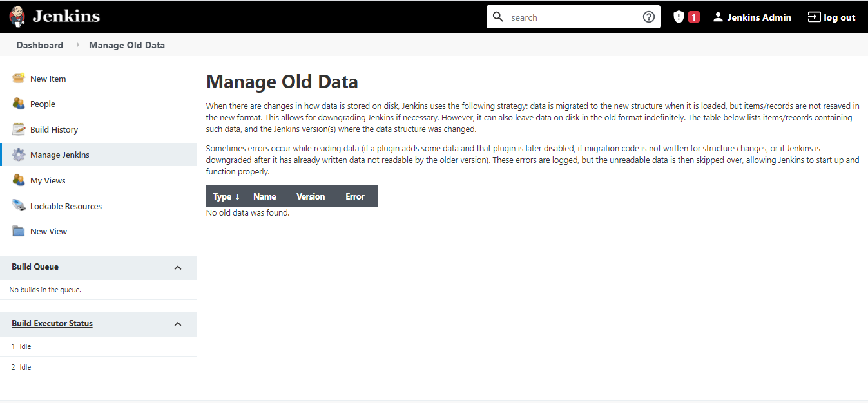868x403 pixels.
Task: Sort table by Version column header
Action: tap(311, 196)
